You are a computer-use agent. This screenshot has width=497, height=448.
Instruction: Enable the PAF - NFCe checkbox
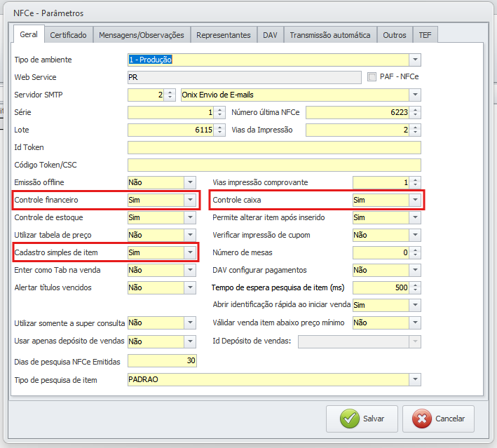(x=372, y=77)
